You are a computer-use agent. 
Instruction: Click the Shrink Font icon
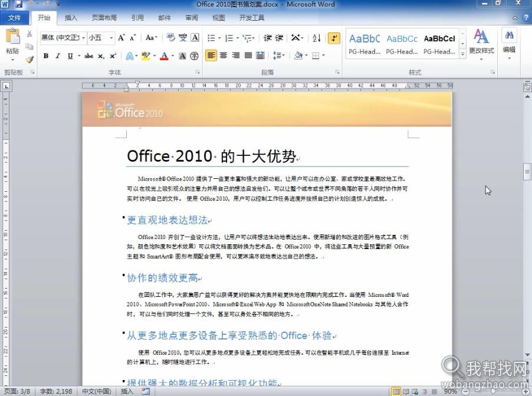tap(132, 38)
